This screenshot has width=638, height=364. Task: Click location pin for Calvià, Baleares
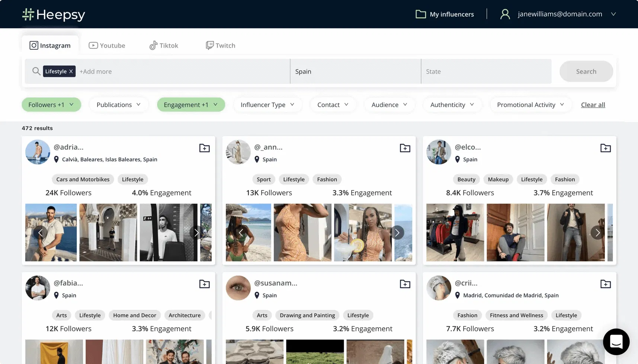[x=56, y=160]
